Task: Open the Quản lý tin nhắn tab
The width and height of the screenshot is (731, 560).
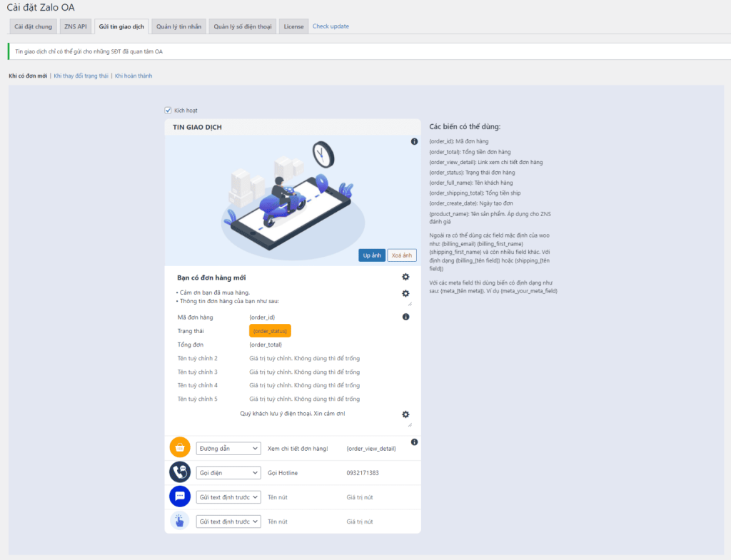Action: [178, 26]
